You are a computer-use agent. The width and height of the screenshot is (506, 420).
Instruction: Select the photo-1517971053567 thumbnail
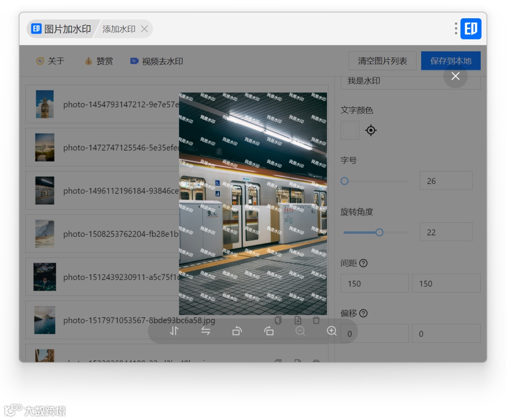point(45,320)
